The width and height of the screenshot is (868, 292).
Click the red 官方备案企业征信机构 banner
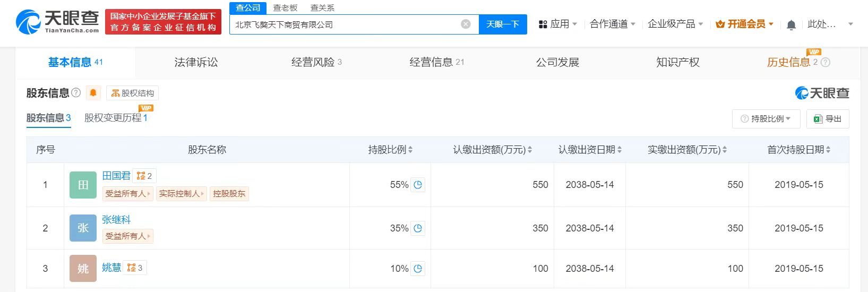click(163, 22)
